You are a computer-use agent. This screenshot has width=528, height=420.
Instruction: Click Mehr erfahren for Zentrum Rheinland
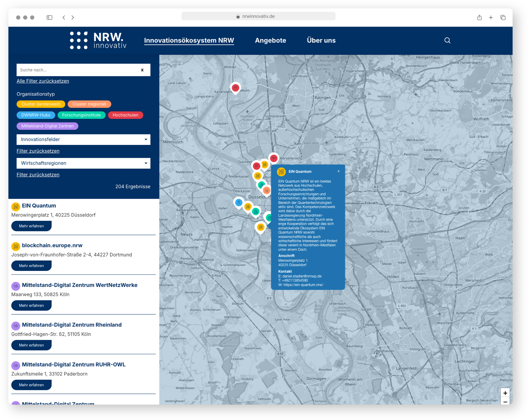(32, 345)
